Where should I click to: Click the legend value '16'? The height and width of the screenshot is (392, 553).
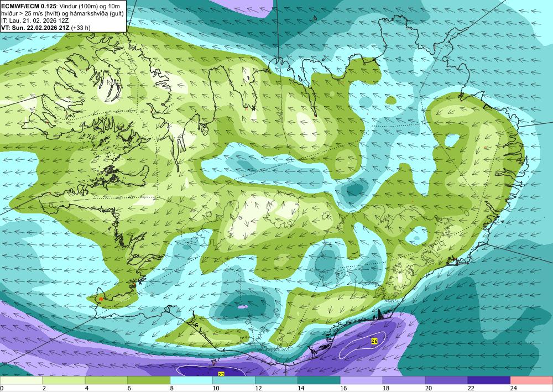point(343,388)
